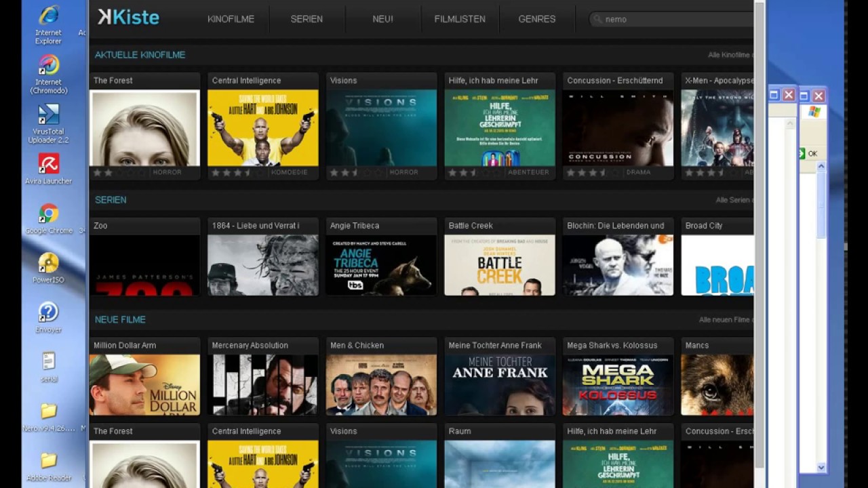Launch the Avira Launcher desktop icon
Screen dimensions: 868x488
coord(48,169)
